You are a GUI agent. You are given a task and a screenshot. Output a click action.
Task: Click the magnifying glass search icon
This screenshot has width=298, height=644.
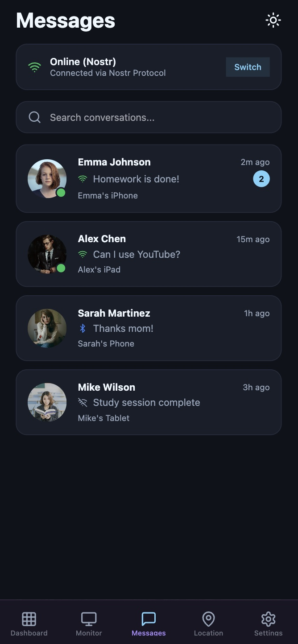coord(35,117)
